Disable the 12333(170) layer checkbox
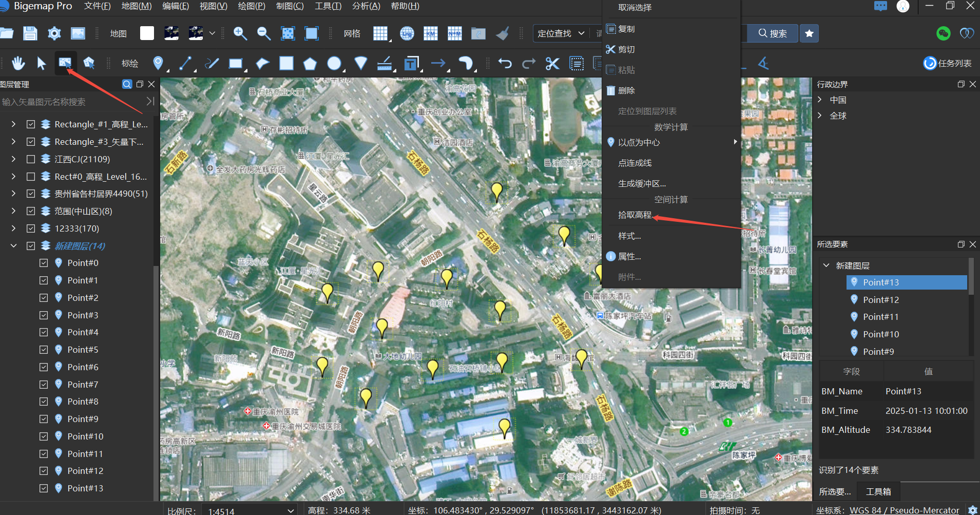The width and height of the screenshot is (980, 515). point(30,228)
